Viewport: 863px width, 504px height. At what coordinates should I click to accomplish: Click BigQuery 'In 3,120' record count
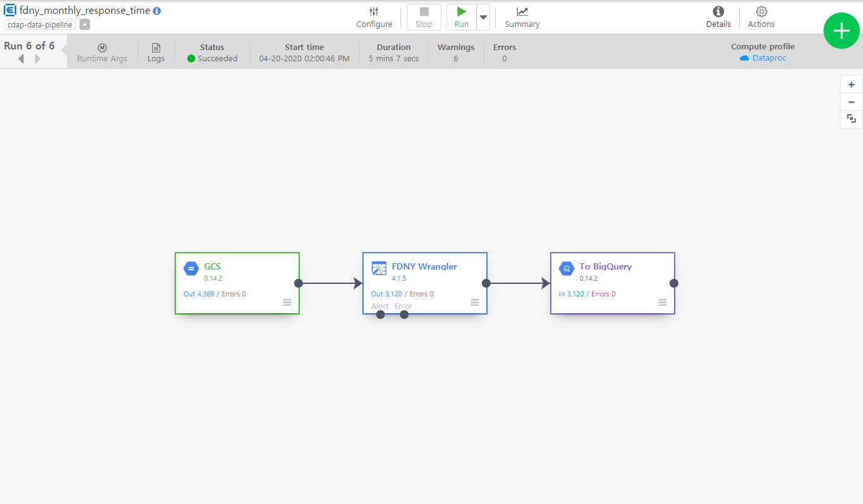[571, 294]
